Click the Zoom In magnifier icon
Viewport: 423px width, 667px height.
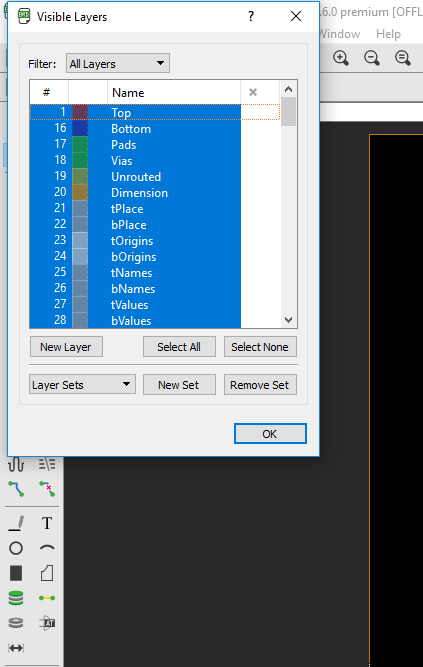click(x=341, y=57)
